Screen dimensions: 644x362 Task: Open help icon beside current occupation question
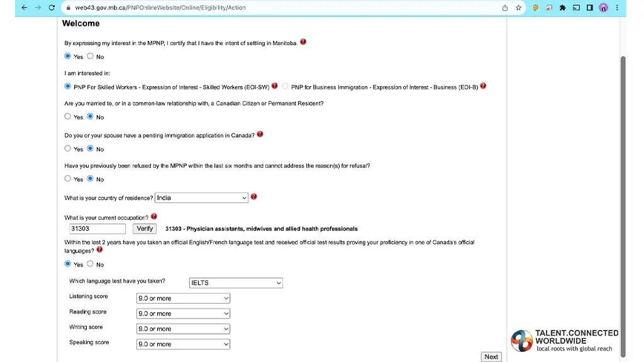click(x=154, y=217)
